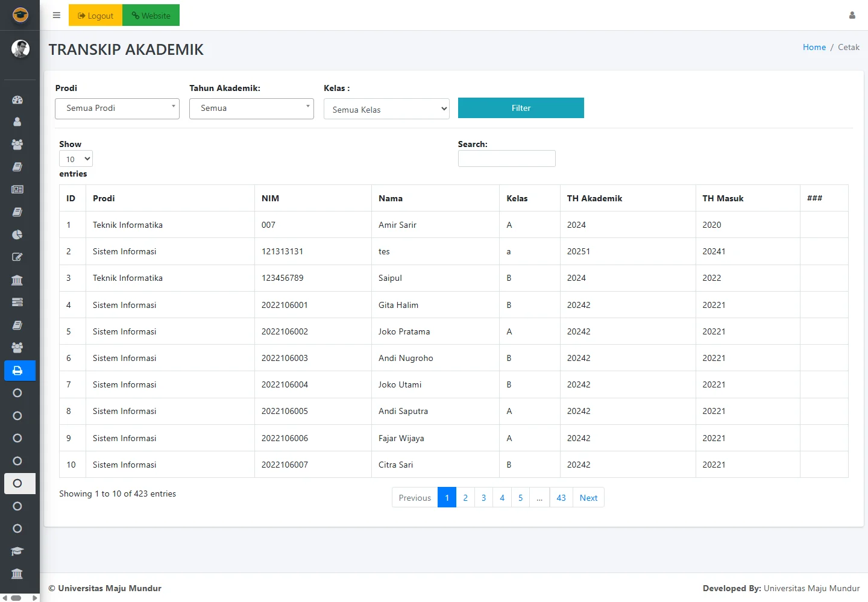
Task: Click the profile avatar photo in sidebar
Action: click(20, 49)
